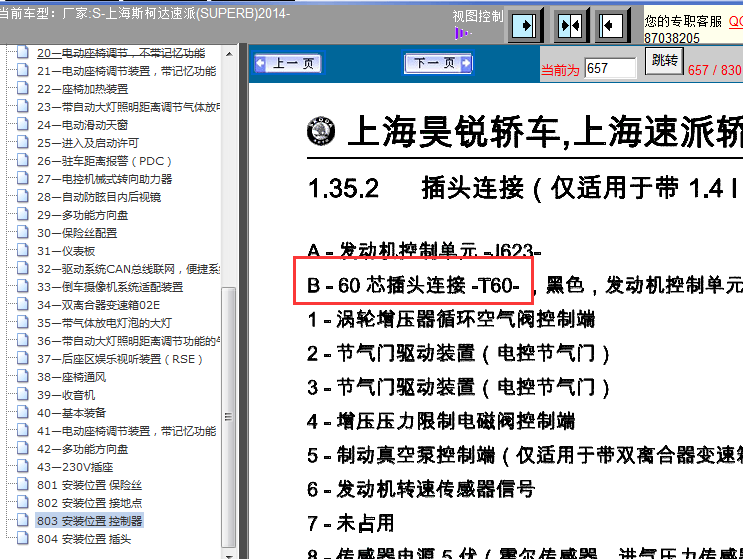The height and width of the screenshot is (559, 743).
Task: Select tree item 25—进入及启动许可
Action: tap(88, 143)
